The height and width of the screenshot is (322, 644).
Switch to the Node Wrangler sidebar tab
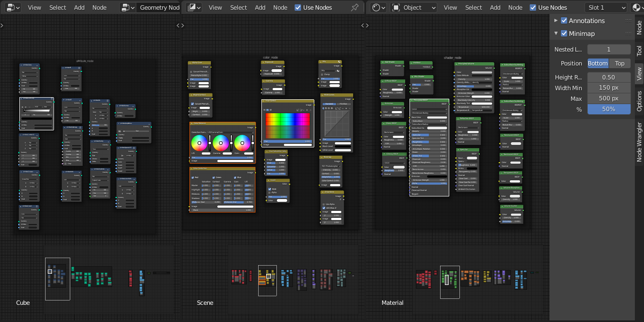point(639,142)
